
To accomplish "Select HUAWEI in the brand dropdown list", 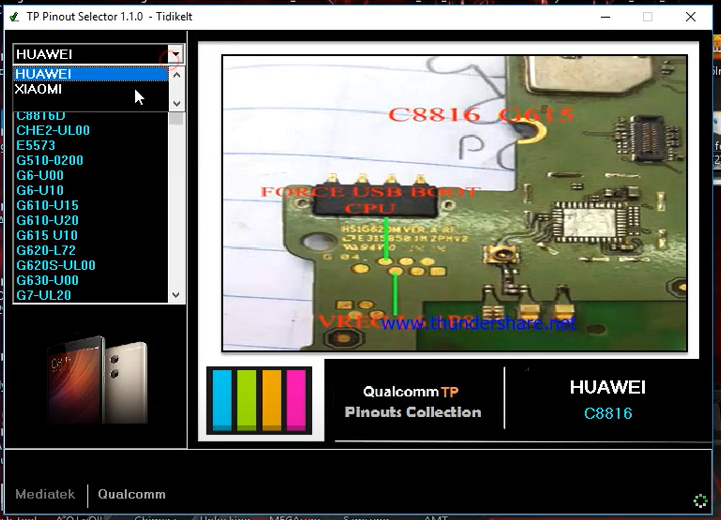I will (x=91, y=74).
